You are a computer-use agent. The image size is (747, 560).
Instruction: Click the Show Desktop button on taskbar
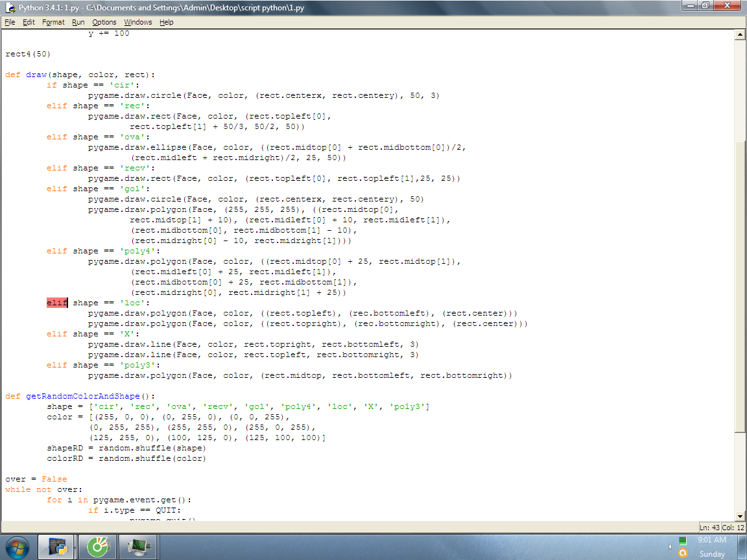[x=743, y=547]
